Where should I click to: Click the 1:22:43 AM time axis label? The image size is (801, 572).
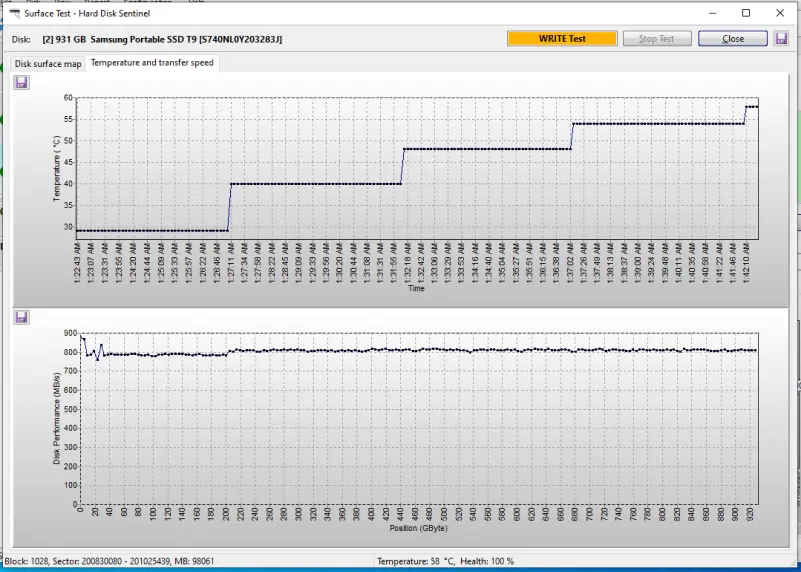tap(77, 263)
